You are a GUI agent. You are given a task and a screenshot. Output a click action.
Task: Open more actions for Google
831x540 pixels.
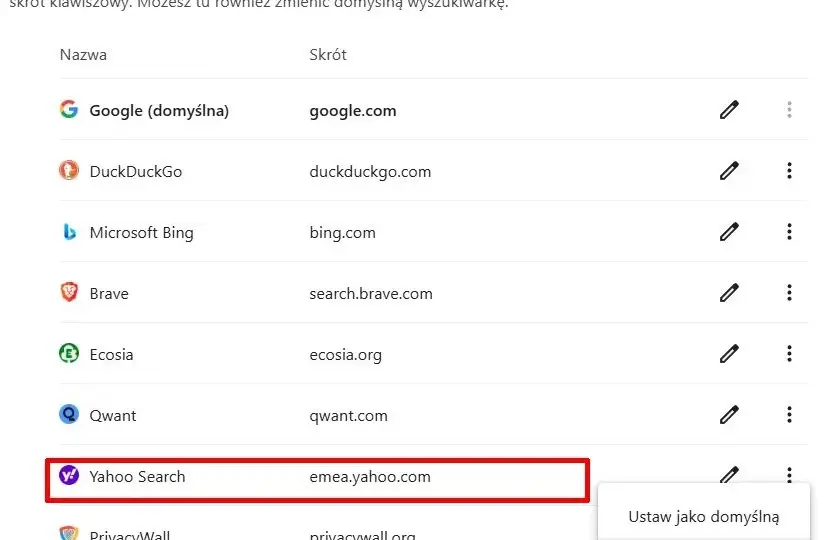coord(790,110)
